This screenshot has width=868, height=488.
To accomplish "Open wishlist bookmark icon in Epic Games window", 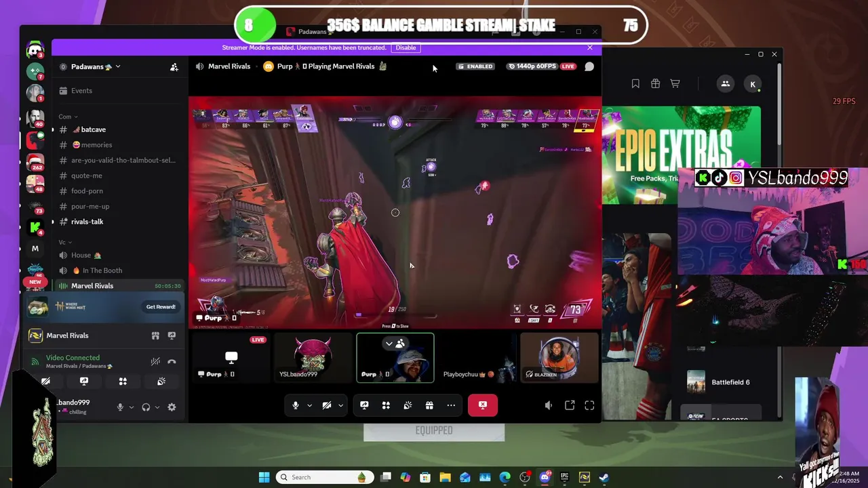I will click(635, 83).
